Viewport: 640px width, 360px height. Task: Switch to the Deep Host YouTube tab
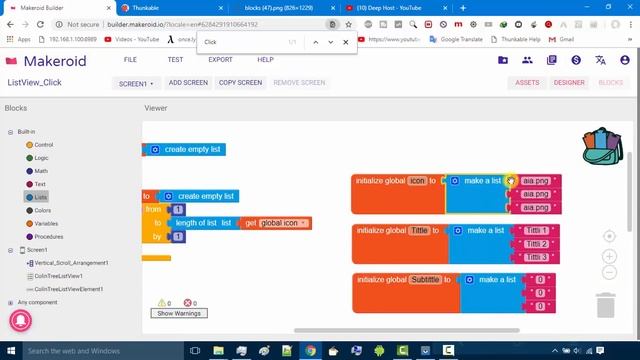[396, 8]
